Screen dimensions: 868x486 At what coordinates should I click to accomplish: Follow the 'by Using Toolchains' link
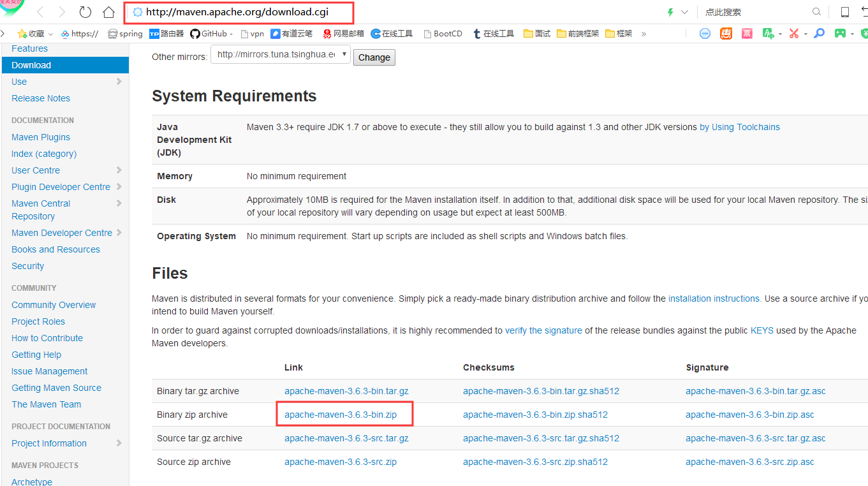pos(740,127)
